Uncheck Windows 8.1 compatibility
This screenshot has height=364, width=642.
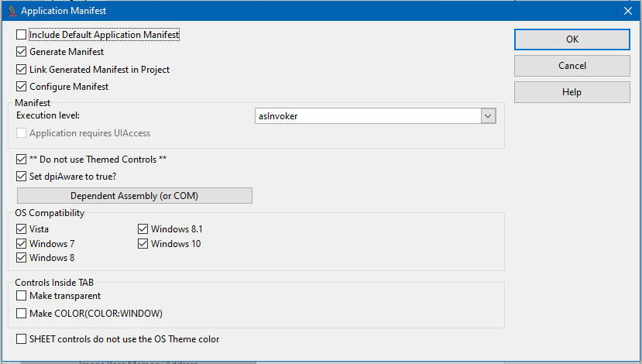point(143,229)
